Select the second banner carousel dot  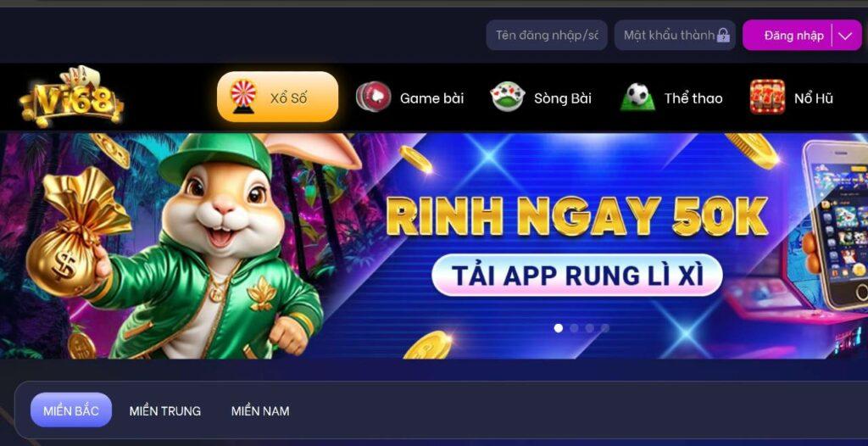click(x=574, y=328)
